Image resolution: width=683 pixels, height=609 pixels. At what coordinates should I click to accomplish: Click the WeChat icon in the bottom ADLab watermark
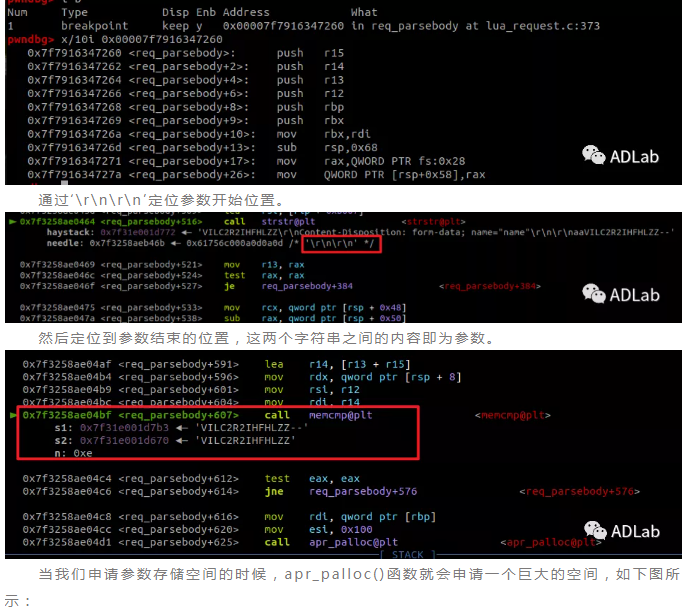[595, 531]
